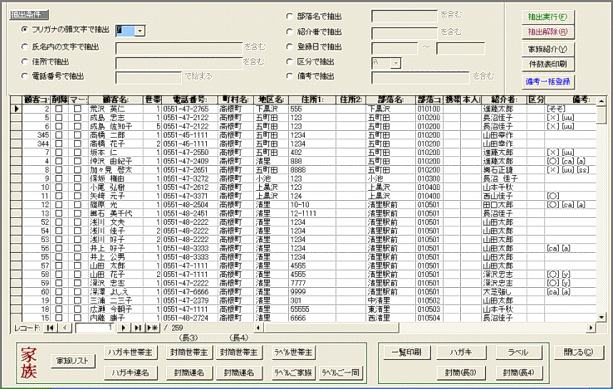This screenshot has width=613, height=389.
Task: Click 家族リスト button
Action: (x=73, y=360)
